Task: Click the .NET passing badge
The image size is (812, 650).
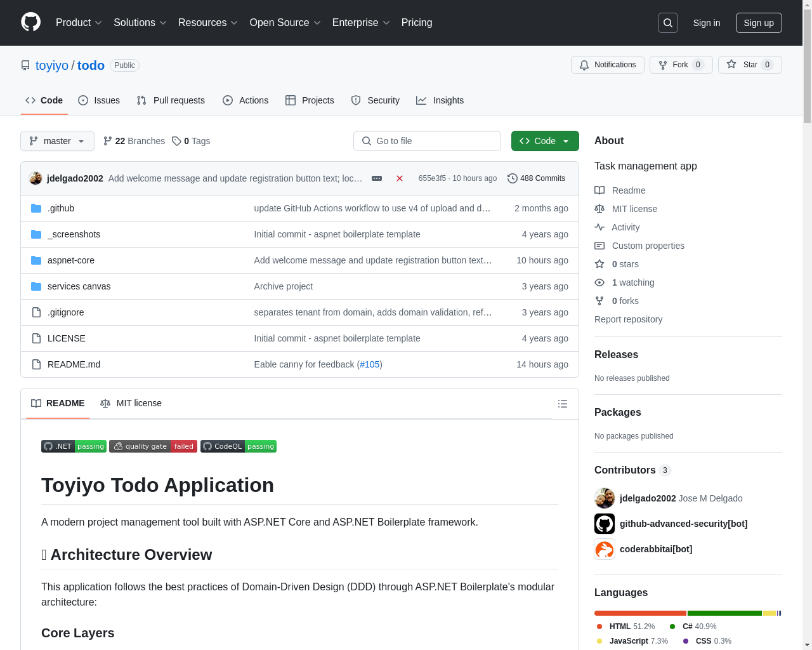Action: tap(74, 446)
